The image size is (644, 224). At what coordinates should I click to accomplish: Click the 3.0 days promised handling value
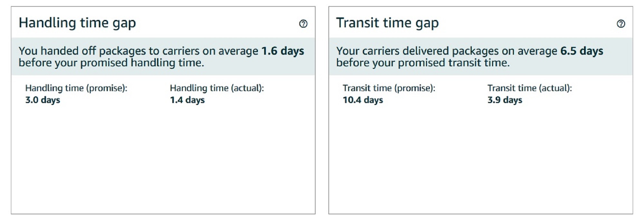[43, 100]
